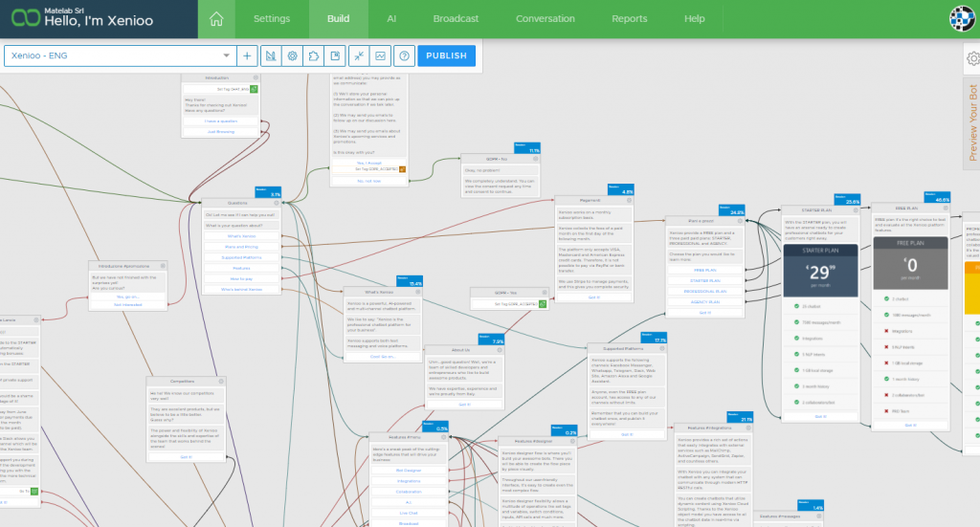Viewport: 980px width, 527px height.
Task: Select 'Supported Platforms' option in Questions node
Action: [x=241, y=257]
